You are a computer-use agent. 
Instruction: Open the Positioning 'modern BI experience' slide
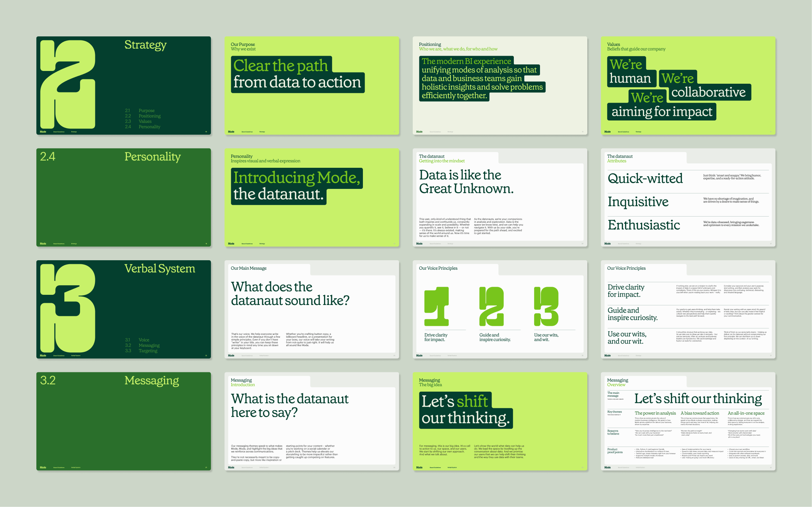tap(500, 86)
